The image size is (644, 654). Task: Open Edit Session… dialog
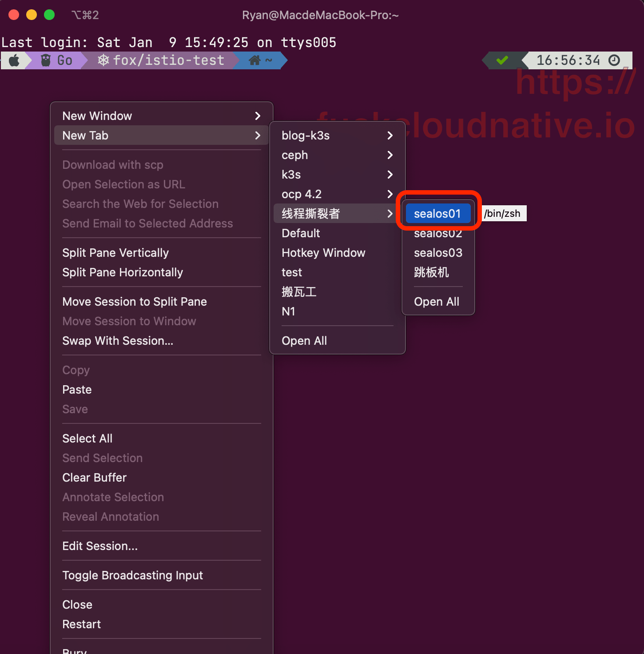(162, 546)
